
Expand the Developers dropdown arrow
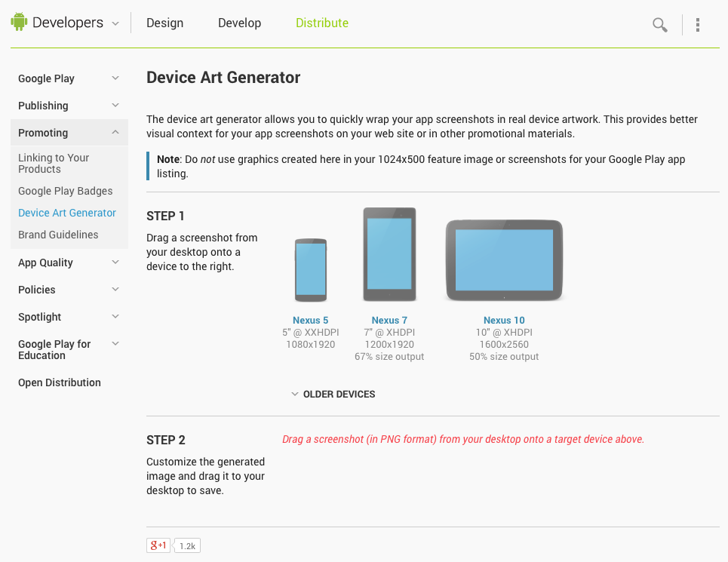(x=115, y=23)
